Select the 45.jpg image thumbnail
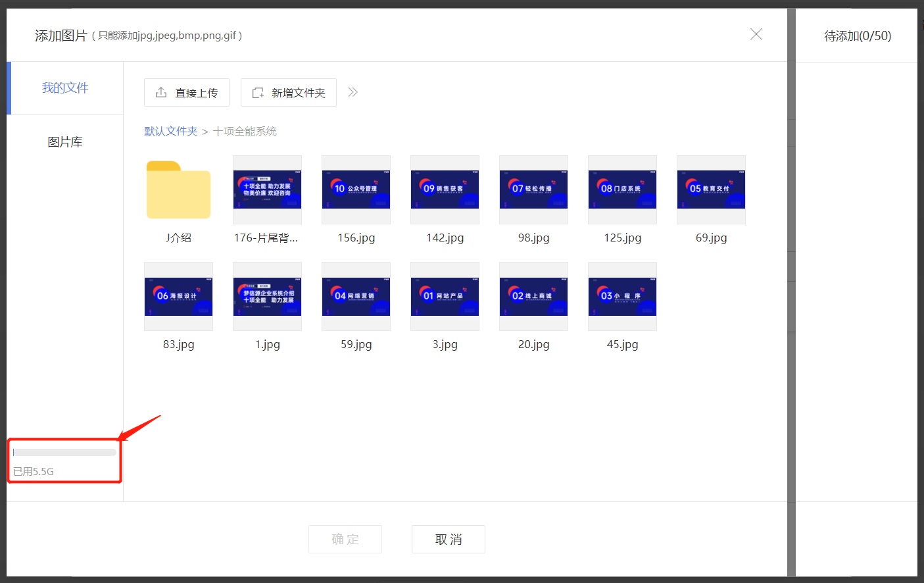The height and width of the screenshot is (583, 924). (622, 297)
